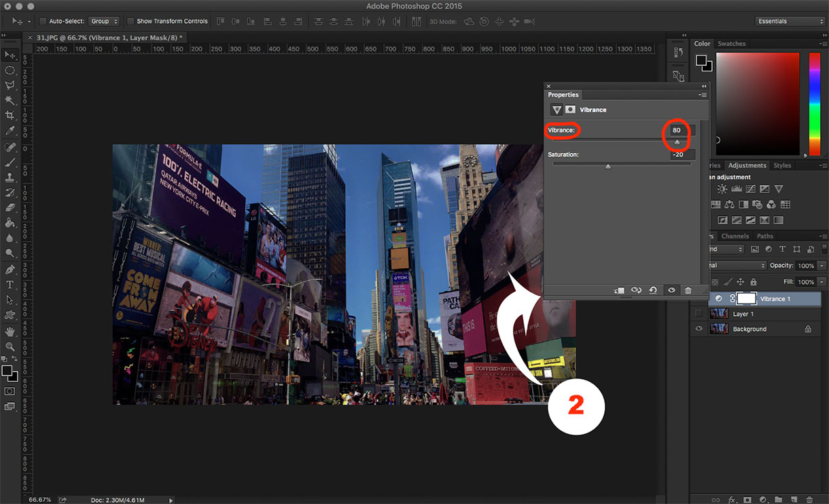Image resolution: width=829 pixels, height=504 pixels.
Task: Show Layer 1 by toggling visibility
Action: pos(699,314)
